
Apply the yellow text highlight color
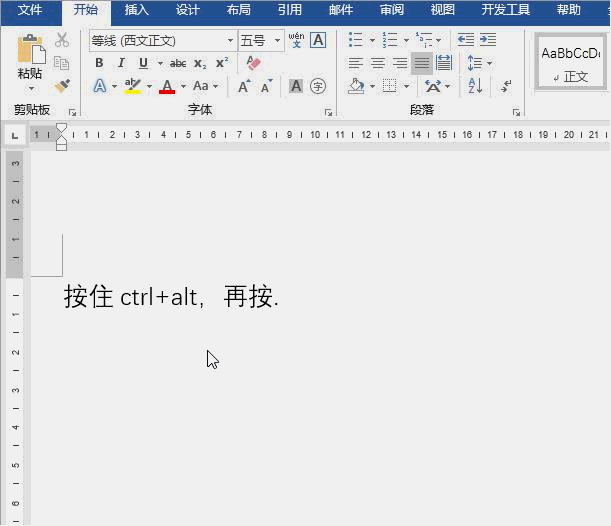(x=132, y=86)
